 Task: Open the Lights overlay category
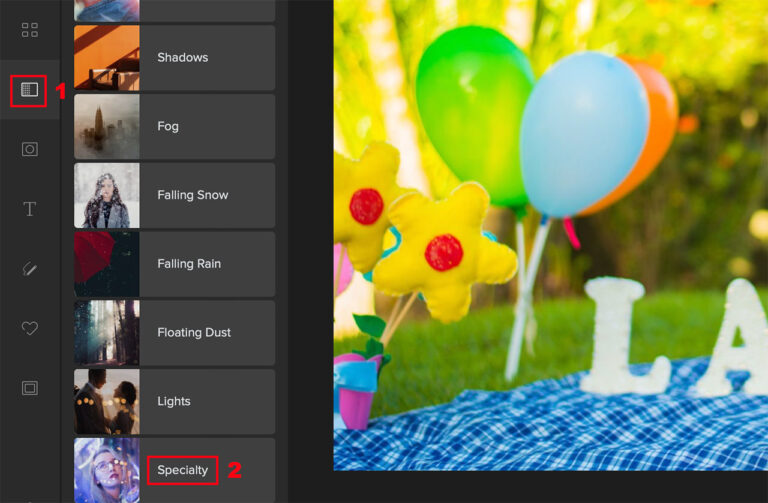(174, 402)
